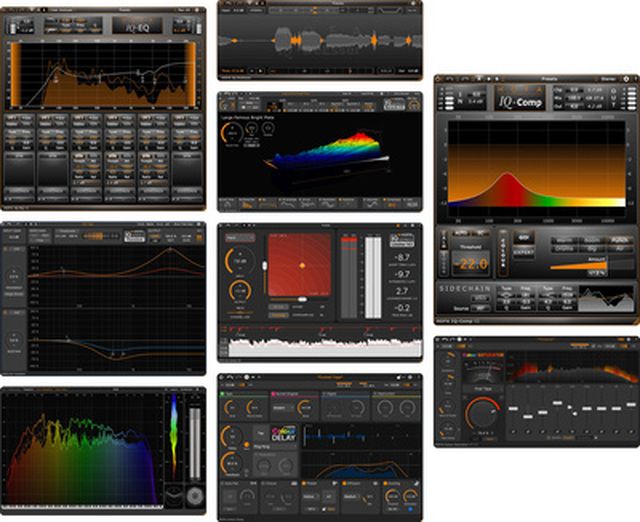Click the IQ-EQ logo display
This screenshot has width=640, height=522.
tap(138, 26)
